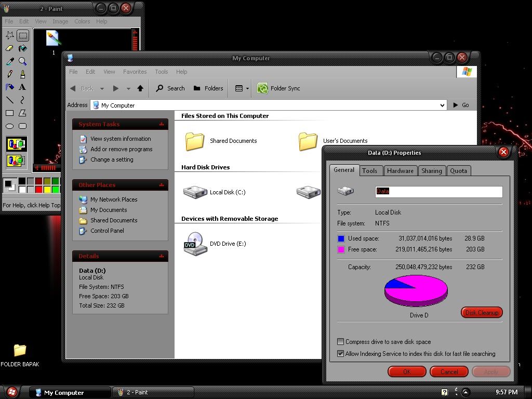Select the Pencil tool in Paint
Screen dimensions: 532x399
[9, 74]
